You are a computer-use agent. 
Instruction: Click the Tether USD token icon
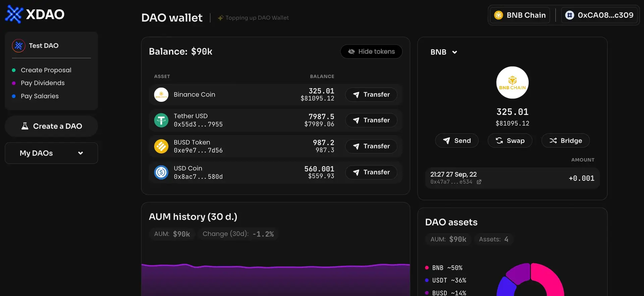[x=161, y=120]
